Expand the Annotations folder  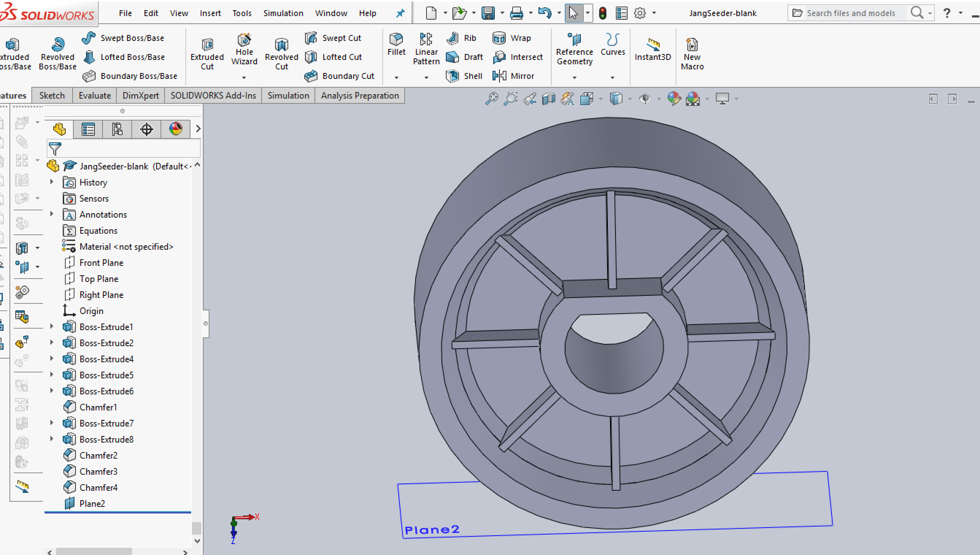[52, 214]
